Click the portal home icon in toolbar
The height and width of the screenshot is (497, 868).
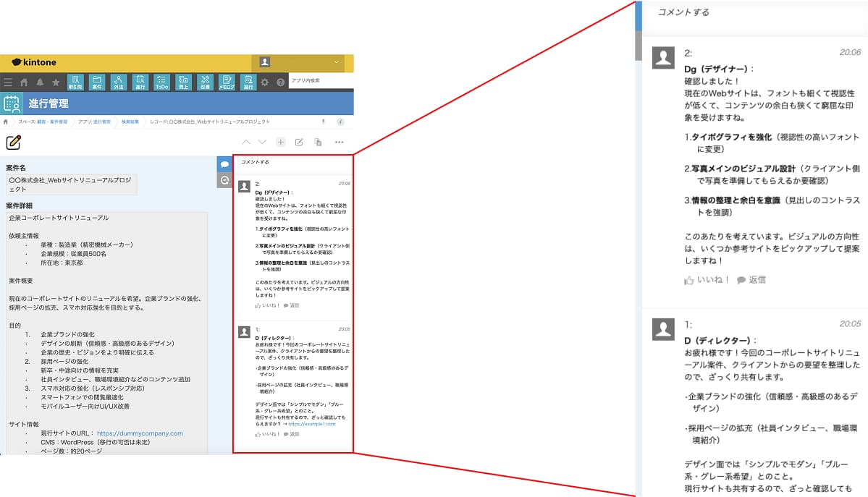24,82
